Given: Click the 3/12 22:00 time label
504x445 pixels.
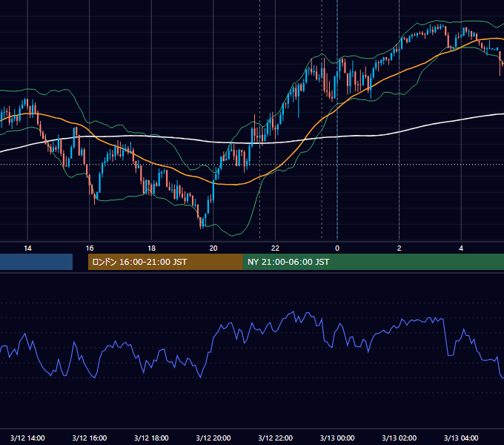Looking at the screenshot, I should (276, 438).
